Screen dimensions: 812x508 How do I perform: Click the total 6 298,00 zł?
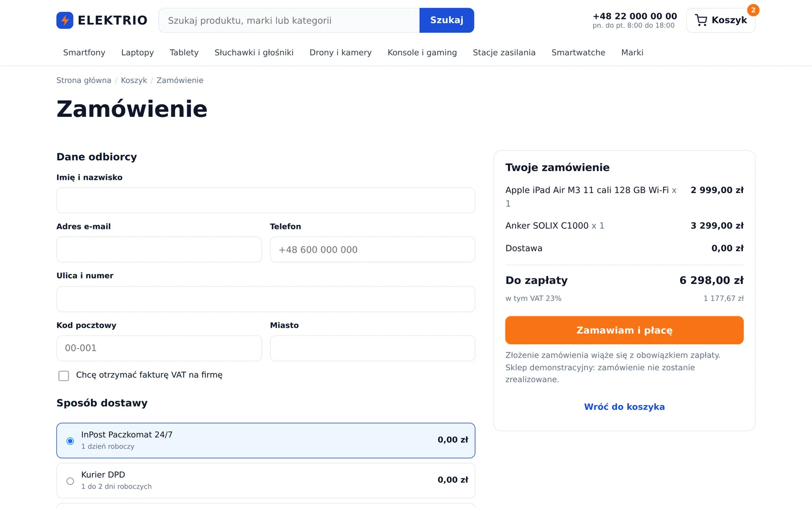click(712, 280)
